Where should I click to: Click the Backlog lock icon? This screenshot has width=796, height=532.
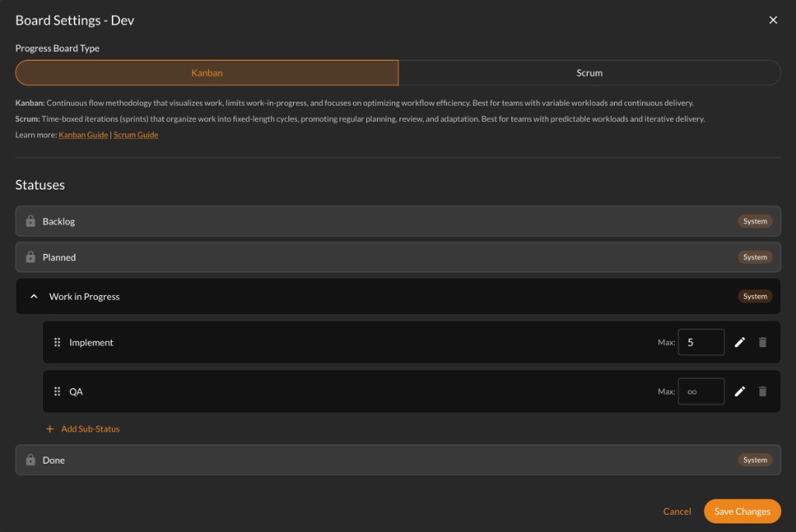coord(30,221)
